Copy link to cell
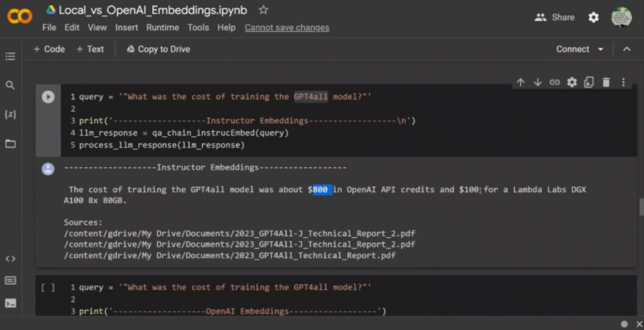The image size is (644, 330). click(x=555, y=82)
